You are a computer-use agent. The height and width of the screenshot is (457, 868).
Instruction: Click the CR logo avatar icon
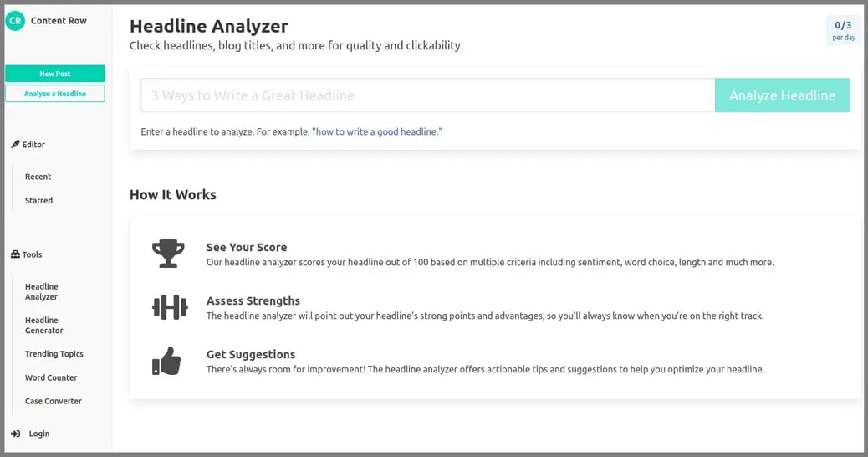tap(15, 21)
